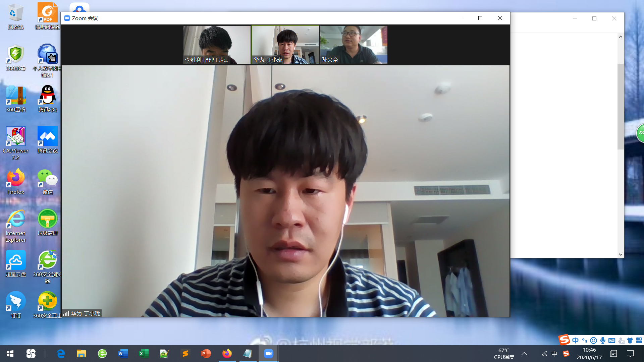Open network Wi-Fi tray icon
The image size is (644, 362).
(x=545, y=354)
